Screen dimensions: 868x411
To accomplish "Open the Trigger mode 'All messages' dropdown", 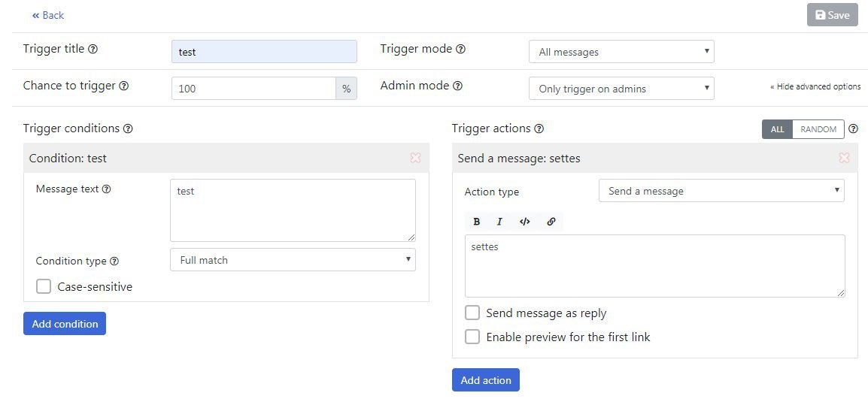I will (621, 52).
